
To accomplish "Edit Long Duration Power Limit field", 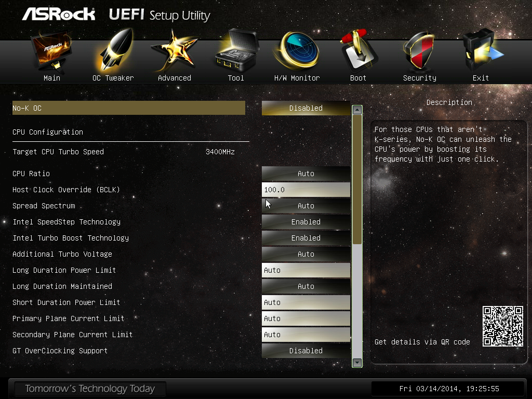I will [305, 270].
